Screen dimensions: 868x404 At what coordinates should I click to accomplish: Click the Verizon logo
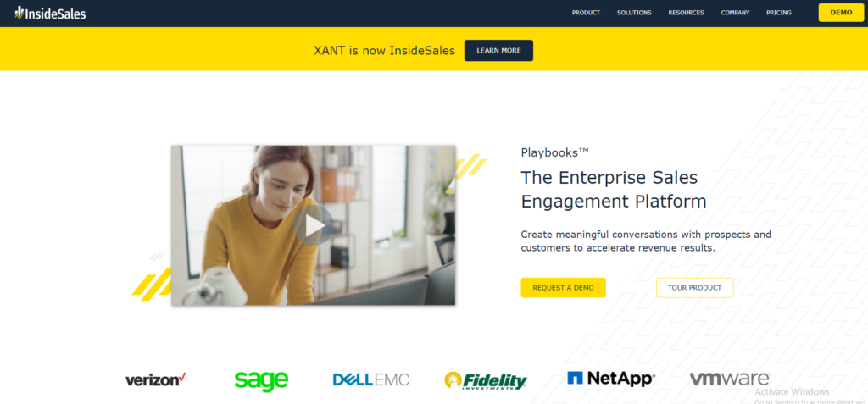[156, 379]
